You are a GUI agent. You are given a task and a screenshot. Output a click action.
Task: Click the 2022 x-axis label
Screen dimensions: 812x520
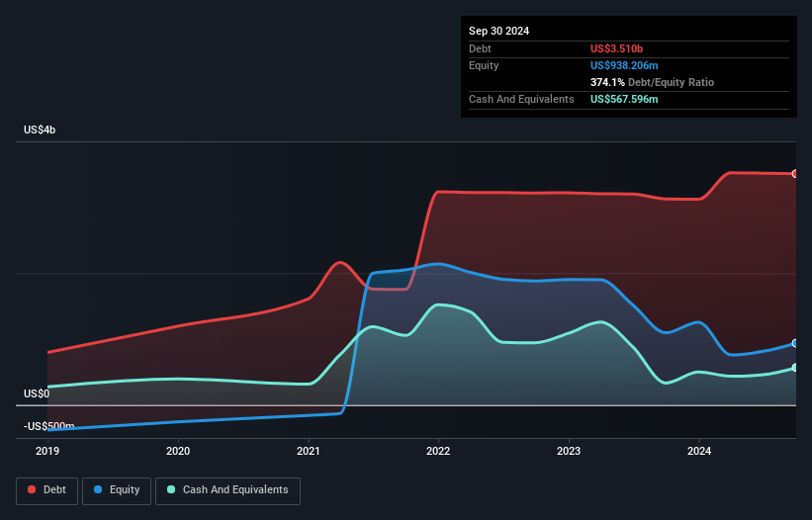(x=438, y=451)
